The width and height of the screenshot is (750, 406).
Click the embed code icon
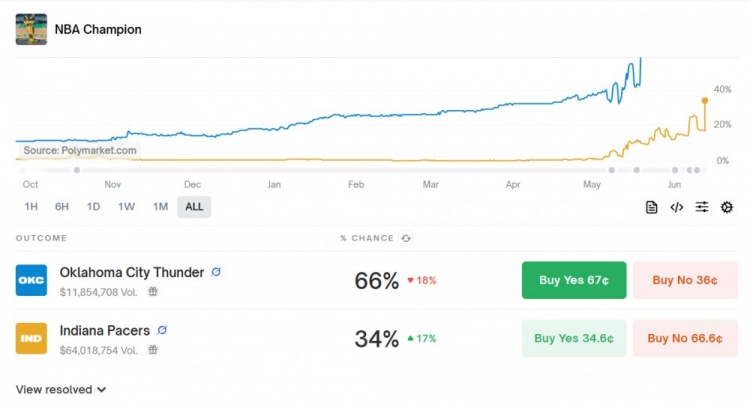(x=676, y=207)
